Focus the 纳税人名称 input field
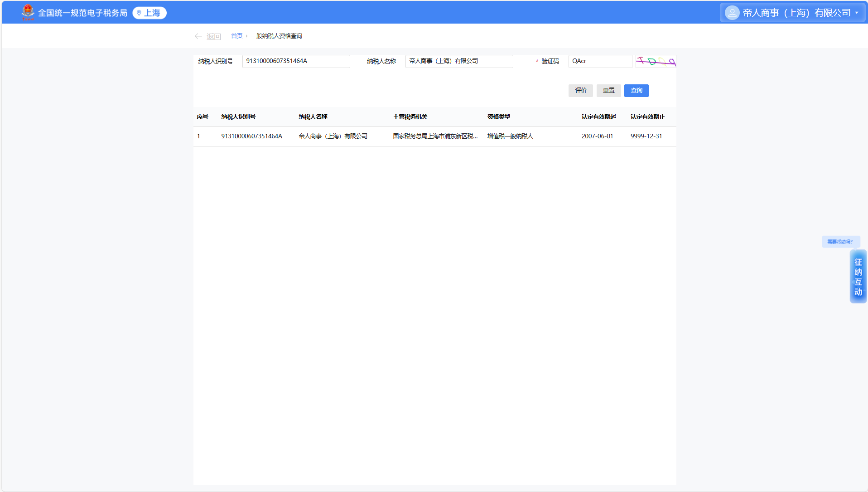Viewport: 868px width, 492px height. coord(458,61)
